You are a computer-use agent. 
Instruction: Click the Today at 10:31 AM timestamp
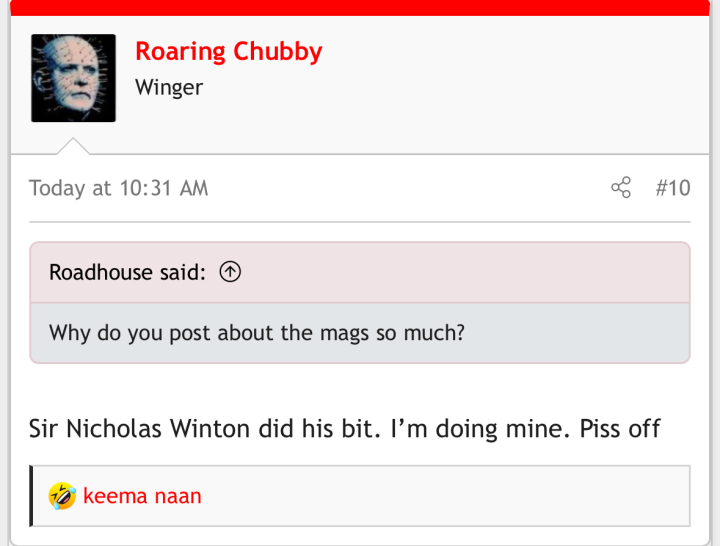[x=118, y=188]
